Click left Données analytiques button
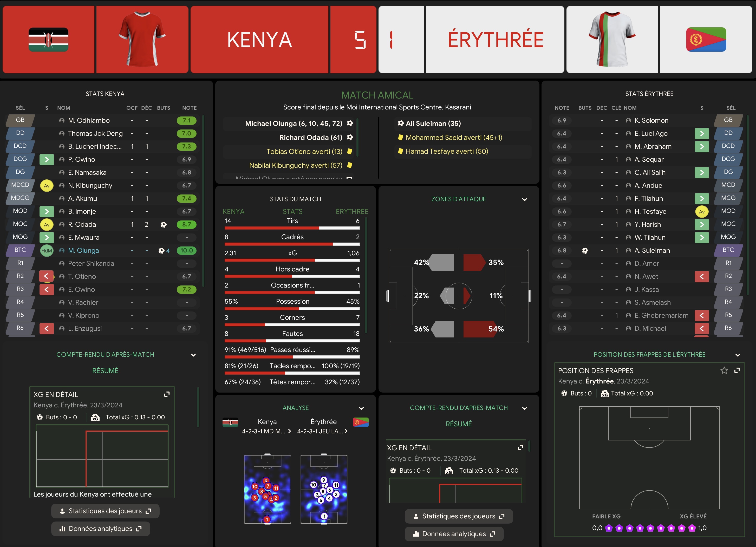The height and width of the screenshot is (547, 756). coord(101,529)
